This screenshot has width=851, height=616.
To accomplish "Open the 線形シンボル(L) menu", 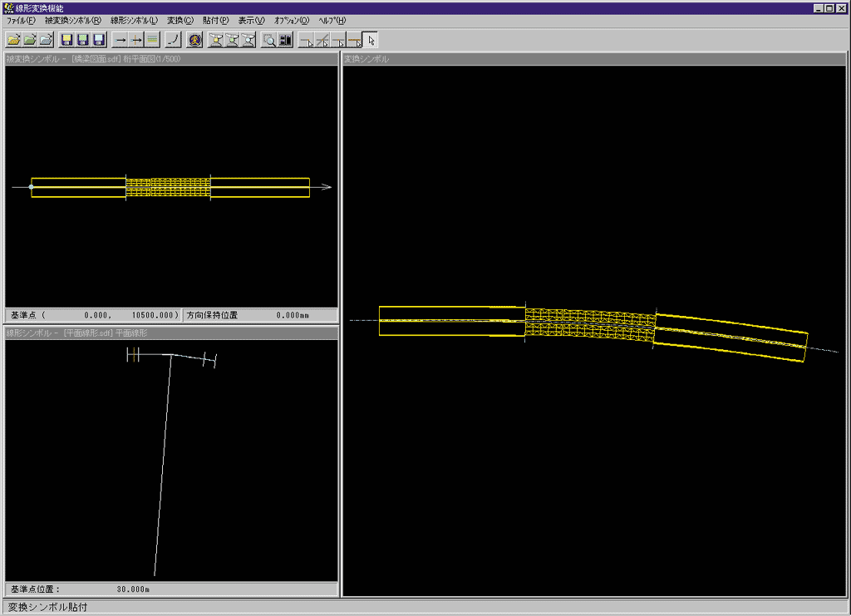I will click(134, 21).
